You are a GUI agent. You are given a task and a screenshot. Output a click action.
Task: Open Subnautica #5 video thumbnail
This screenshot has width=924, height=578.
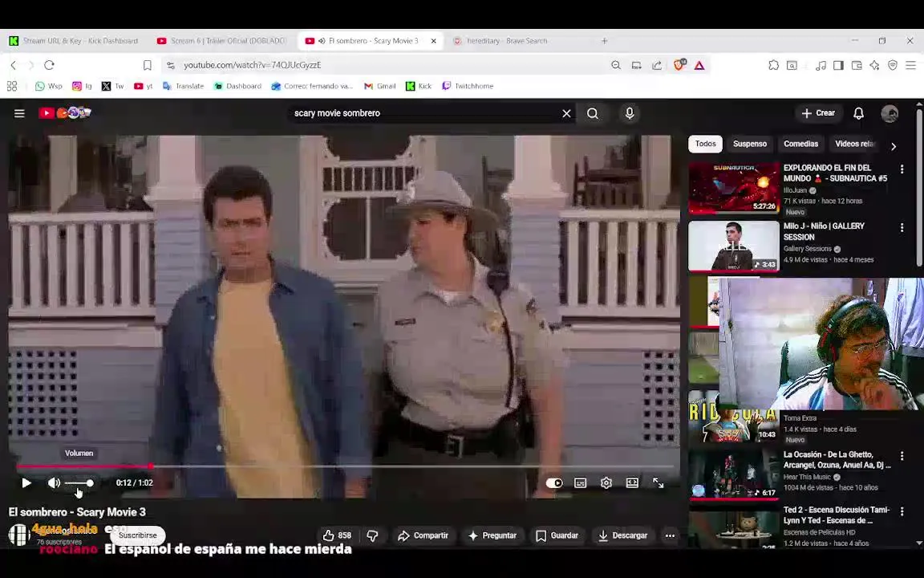tap(734, 188)
